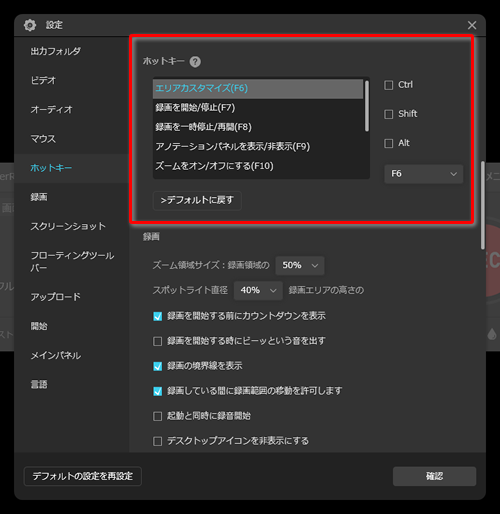The width and height of the screenshot is (500, 514).
Task: Open the 40% spotlight diameter dropdown
Action: pyautogui.click(x=258, y=290)
